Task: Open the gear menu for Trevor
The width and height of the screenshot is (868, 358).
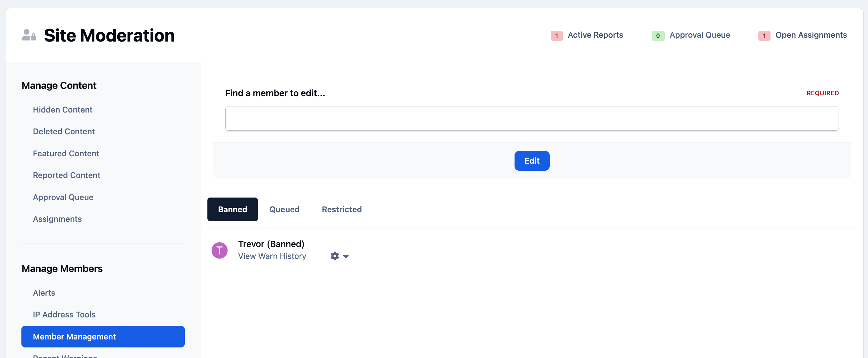Action: pyautogui.click(x=335, y=256)
